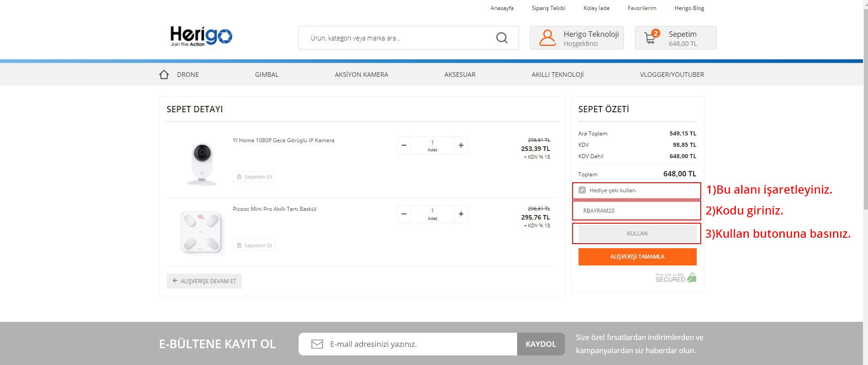Click the Picooc scale quantity field
This screenshot has height=365, width=868.
click(432, 214)
